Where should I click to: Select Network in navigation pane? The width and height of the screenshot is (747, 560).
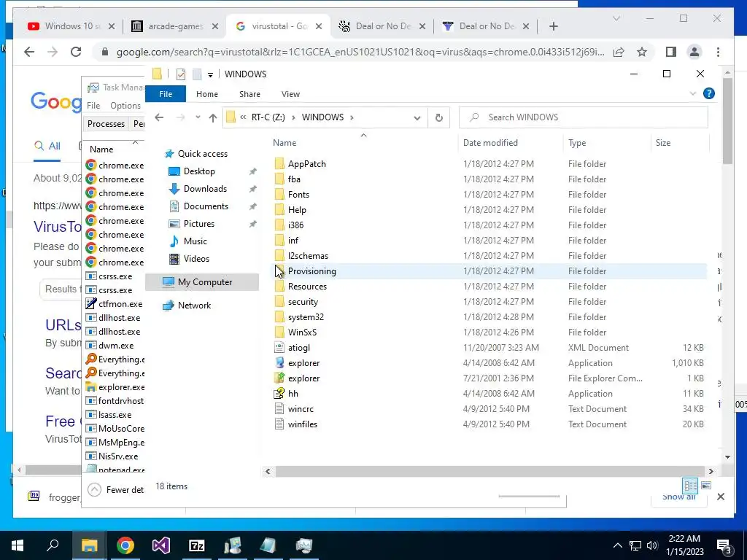click(x=194, y=306)
